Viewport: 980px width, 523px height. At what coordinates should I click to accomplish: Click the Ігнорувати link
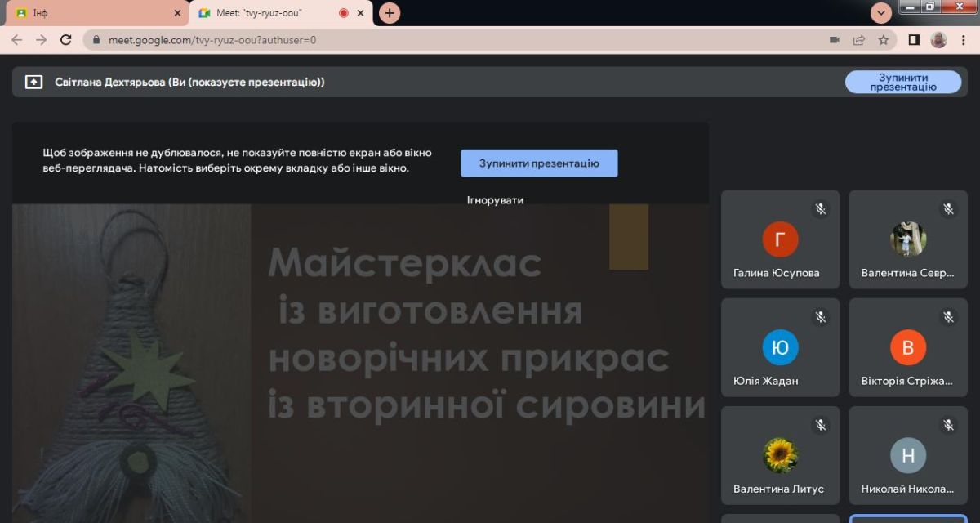(x=495, y=199)
